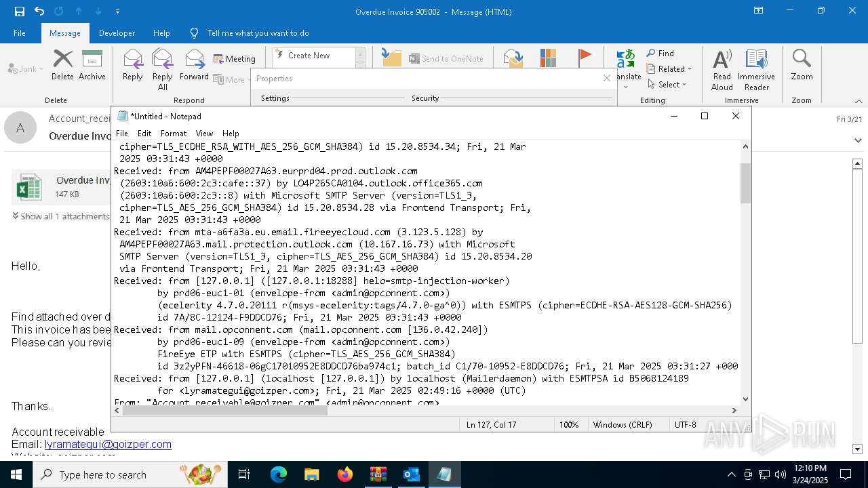Image resolution: width=868 pixels, height=488 pixels.
Task: Open the Help tab in Outlook
Action: [161, 33]
